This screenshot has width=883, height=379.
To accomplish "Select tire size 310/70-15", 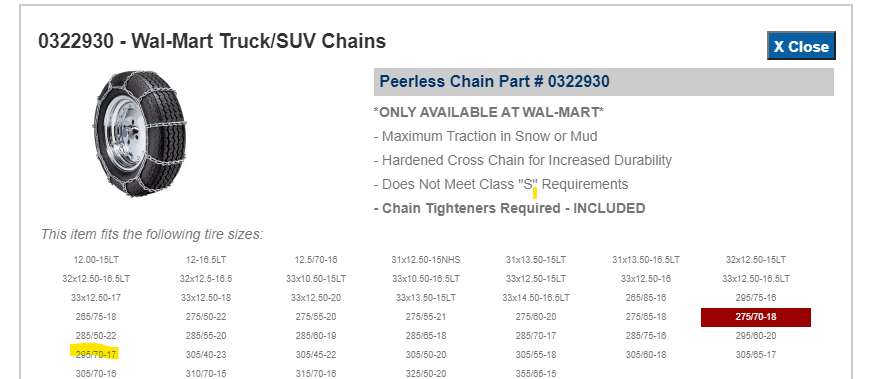I will click(206, 373).
